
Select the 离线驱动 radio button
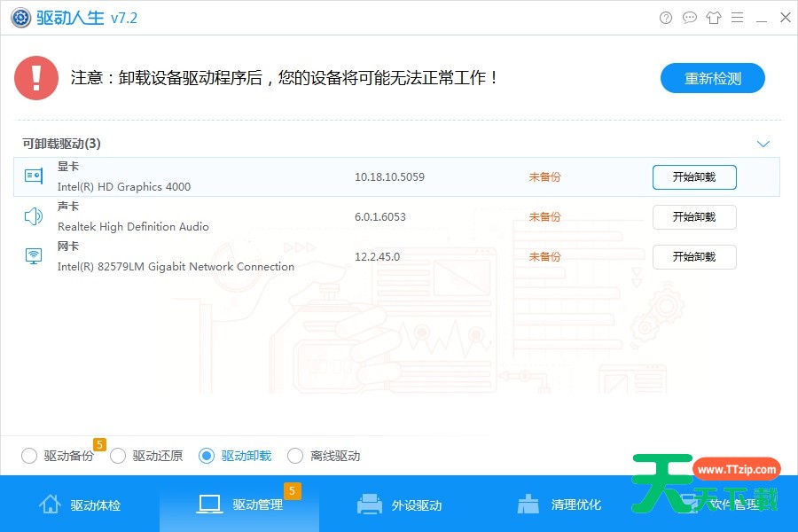pos(295,456)
